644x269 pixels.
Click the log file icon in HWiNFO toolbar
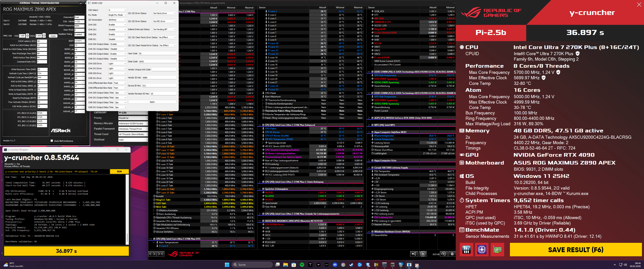[x=452, y=254]
